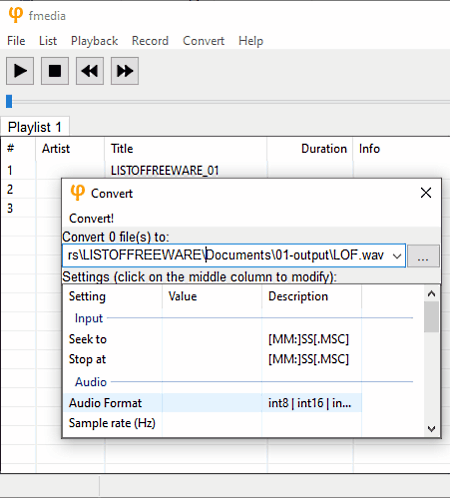Click inside the output file path field

[227, 256]
